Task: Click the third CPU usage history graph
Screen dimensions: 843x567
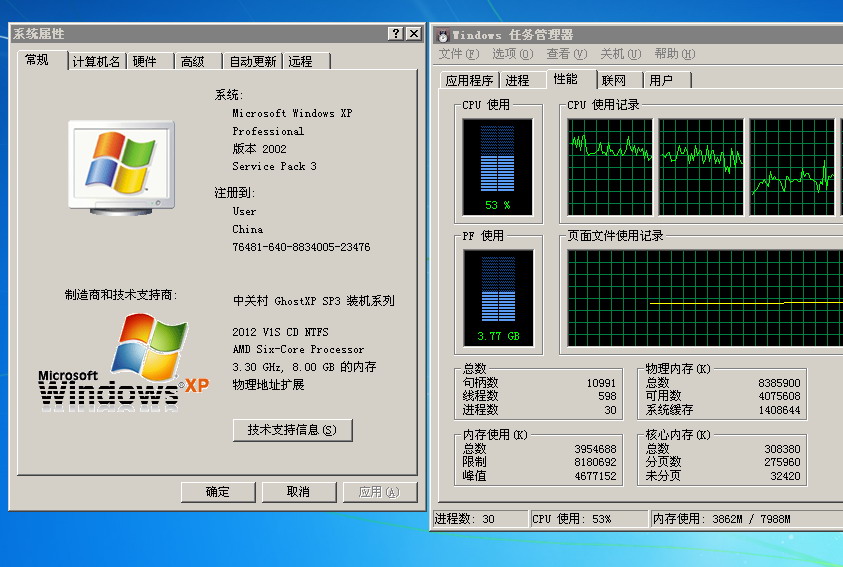Action: coord(792,167)
